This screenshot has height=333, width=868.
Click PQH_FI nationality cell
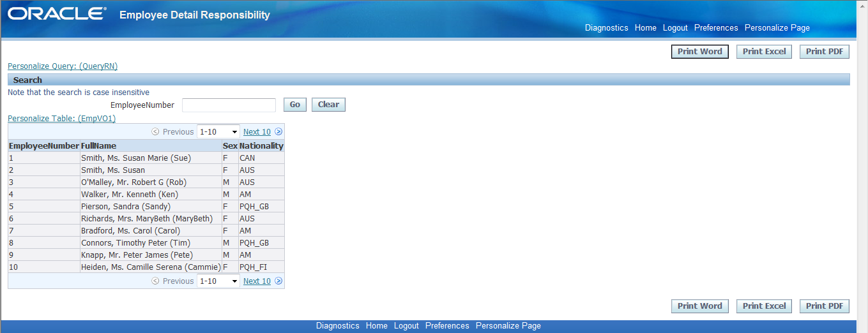pos(261,267)
